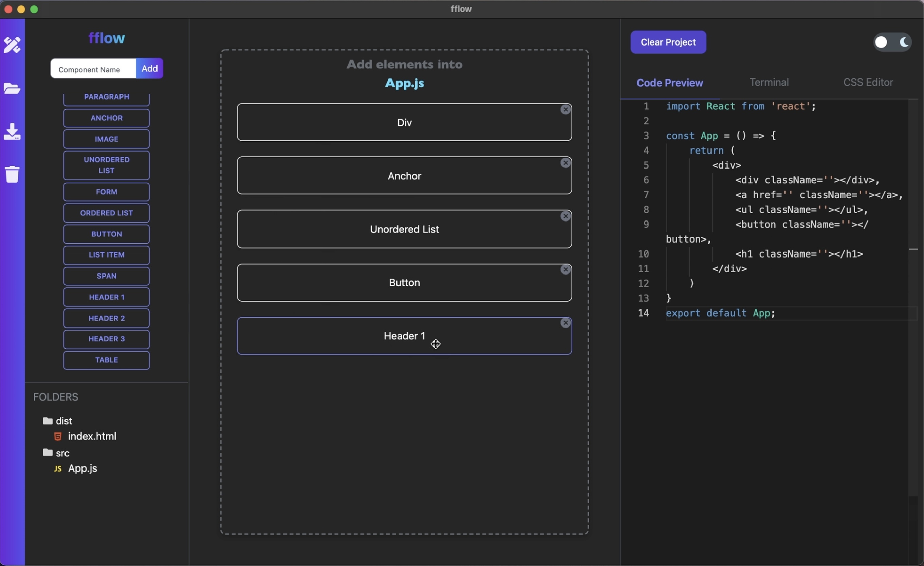
Task: Select the trash/delete tool icon
Action: [13, 174]
